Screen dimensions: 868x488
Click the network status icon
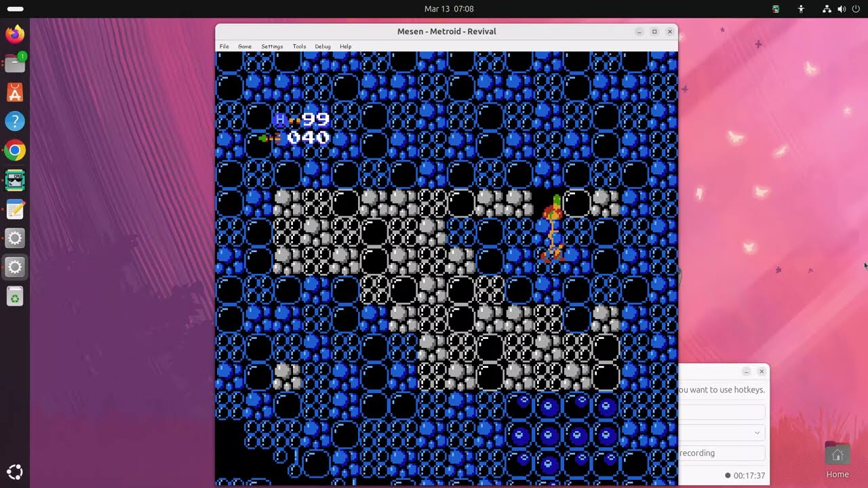(x=827, y=9)
